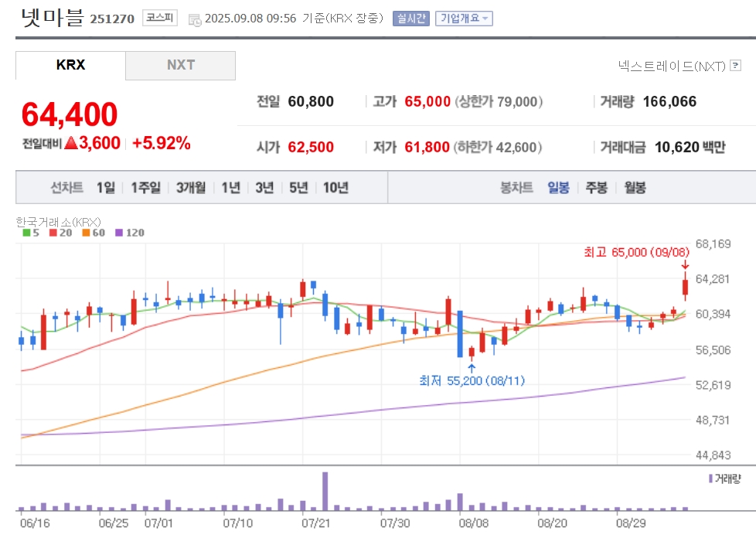This screenshot has height=545, width=756.
Task: Switch to the NXT tab
Action: (x=181, y=65)
